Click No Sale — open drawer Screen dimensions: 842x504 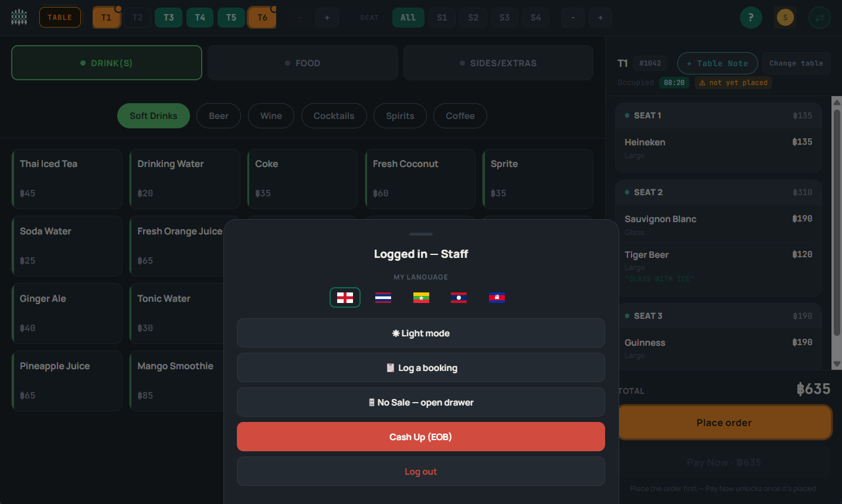[421, 402]
